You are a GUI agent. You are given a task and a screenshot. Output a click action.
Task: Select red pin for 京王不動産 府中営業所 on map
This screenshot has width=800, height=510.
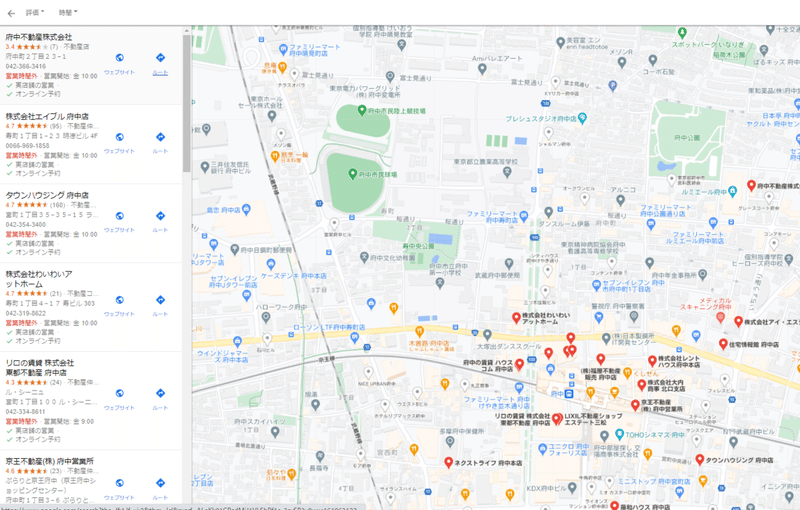pos(635,405)
